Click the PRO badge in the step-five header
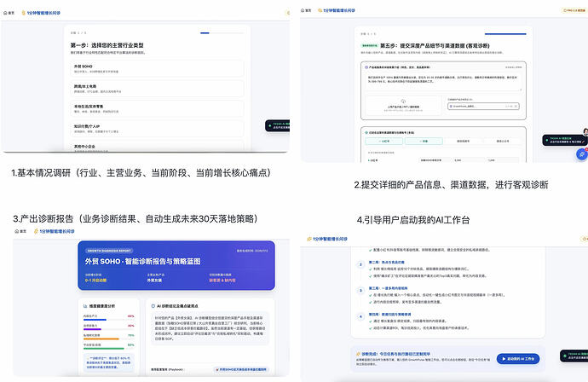This screenshot has height=382, width=588. 574,10
